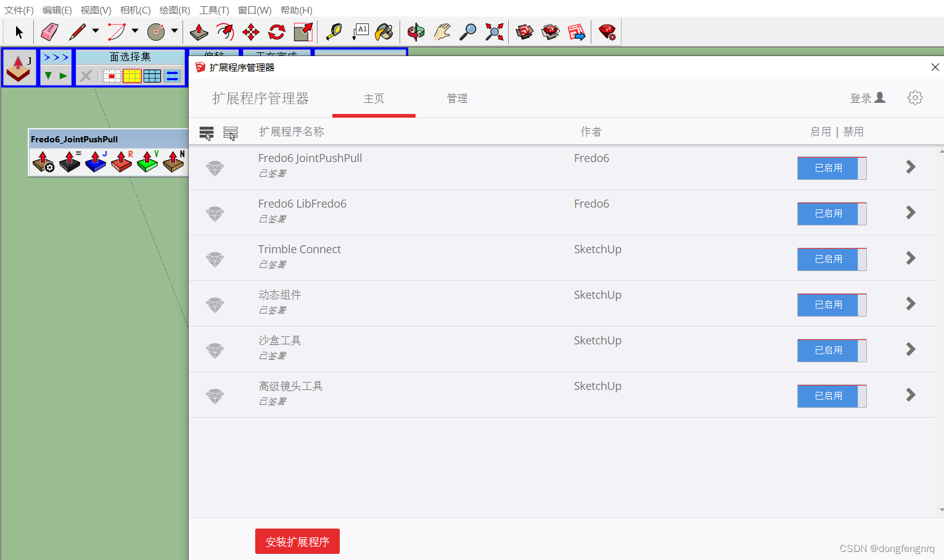Image resolution: width=944 pixels, height=560 pixels.
Task: Select the Circle shape tool
Action: (x=156, y=31)
